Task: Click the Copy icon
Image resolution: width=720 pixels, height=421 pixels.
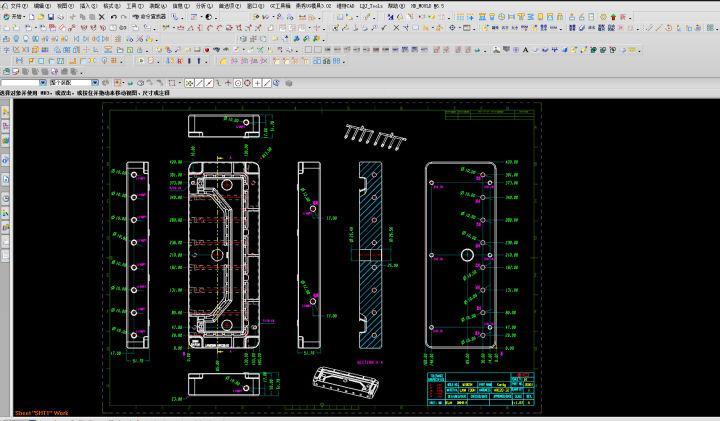Action: [x=82, y=17]
